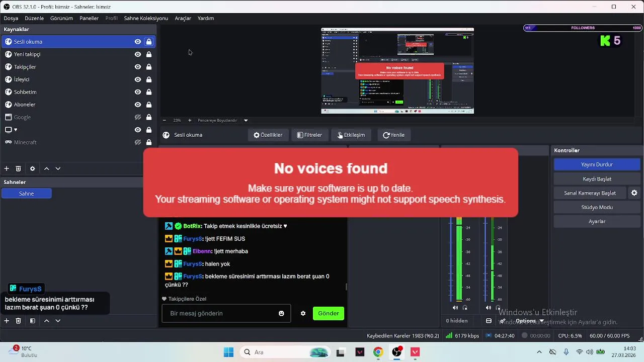
Task: Show hidden system tray icons chevron
Action: click(539, 352)
